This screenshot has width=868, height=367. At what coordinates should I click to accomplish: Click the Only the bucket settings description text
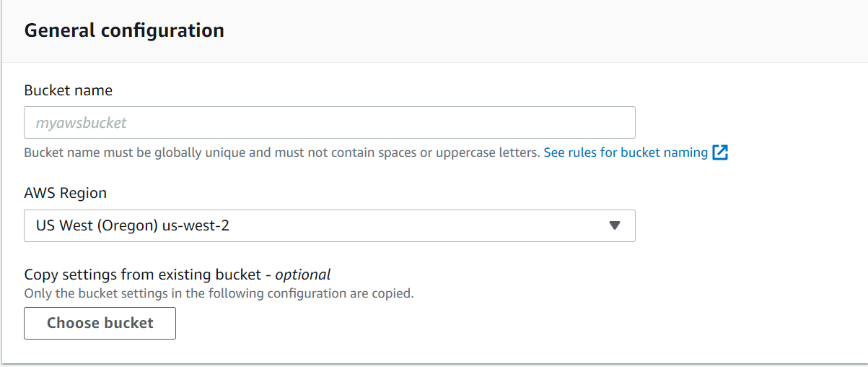pos(219,294)
